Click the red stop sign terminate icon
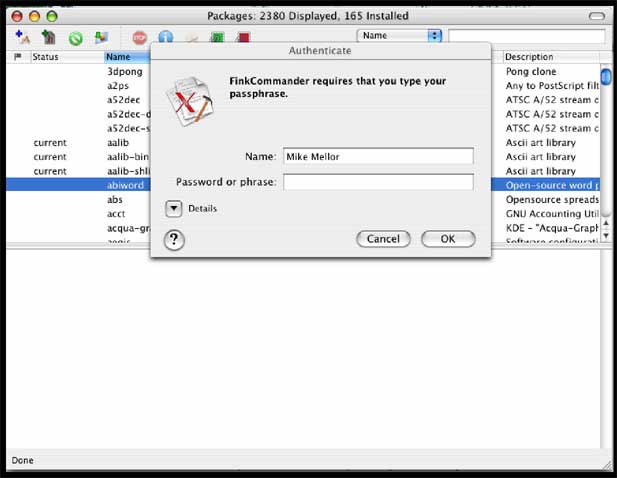 coord(139,38)
